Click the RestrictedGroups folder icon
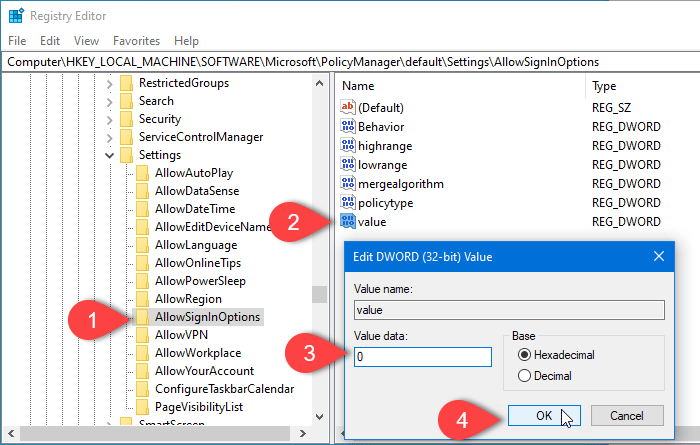Viewport: 700px width, 445px height. (127, 83)
